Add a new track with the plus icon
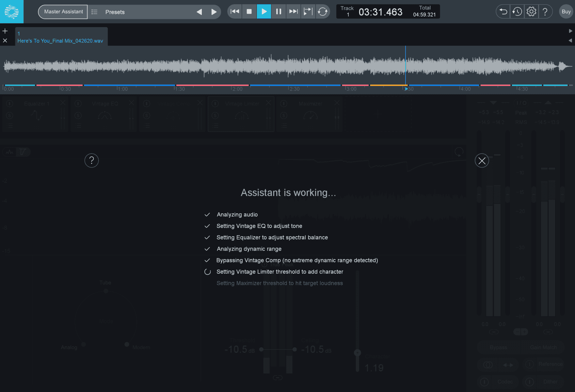Screen dimensions: 575x392 (x=5, y=31)
